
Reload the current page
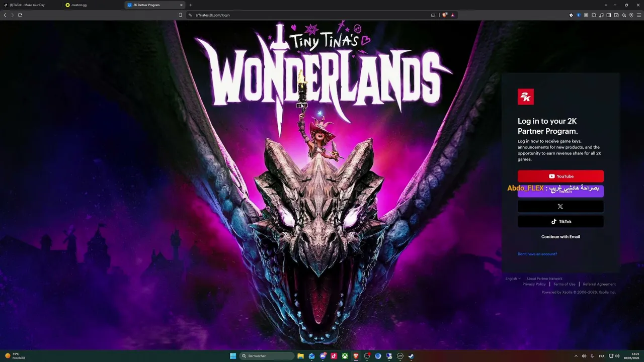point(20,15)
